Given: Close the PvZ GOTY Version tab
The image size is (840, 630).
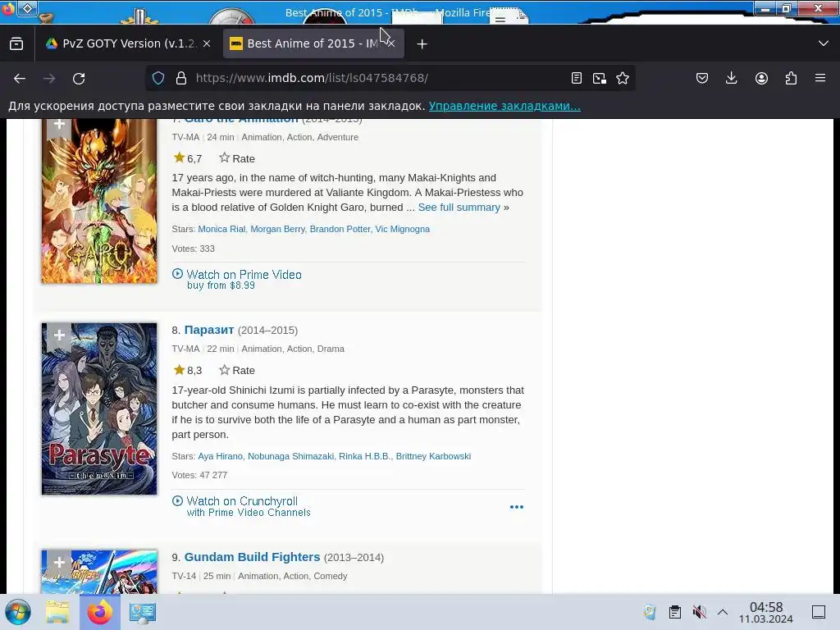Looking at the screenshot, I should [x=207, y=43].
